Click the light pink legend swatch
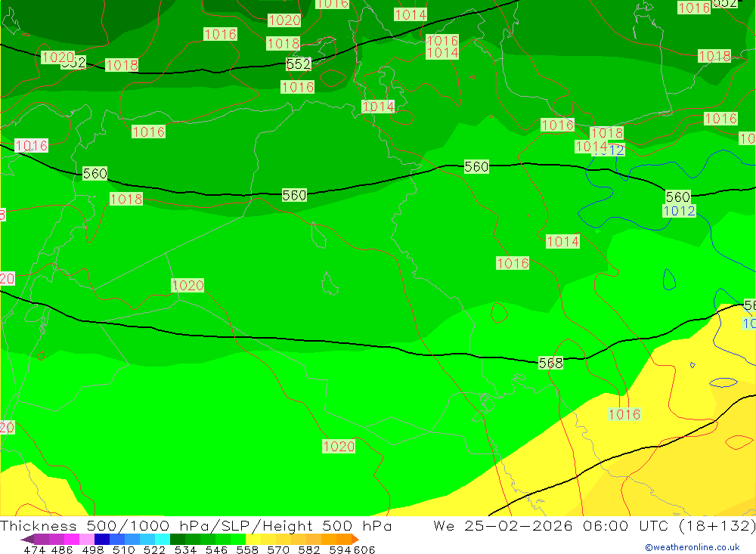Screen dimensions: 756x554 pos(87,539)
